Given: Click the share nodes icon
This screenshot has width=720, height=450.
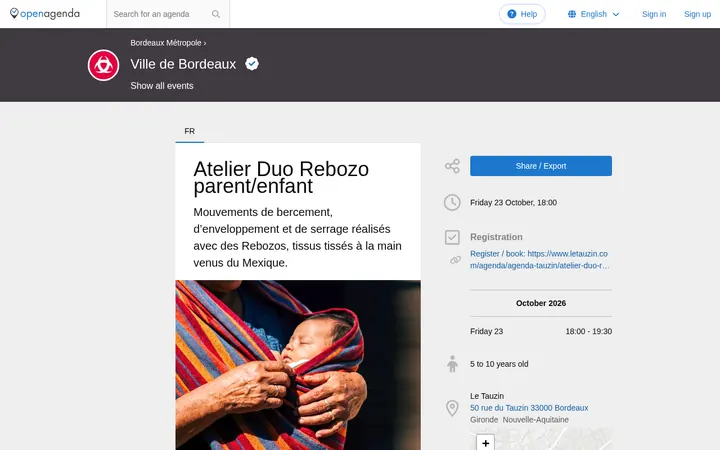Looking at the screenshot, I should (452, 166).
